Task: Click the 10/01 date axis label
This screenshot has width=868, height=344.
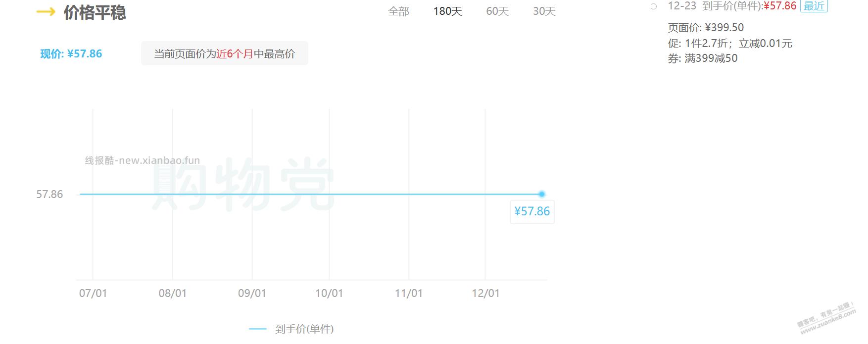Action: pyautogui.click(x=329, y=293)
